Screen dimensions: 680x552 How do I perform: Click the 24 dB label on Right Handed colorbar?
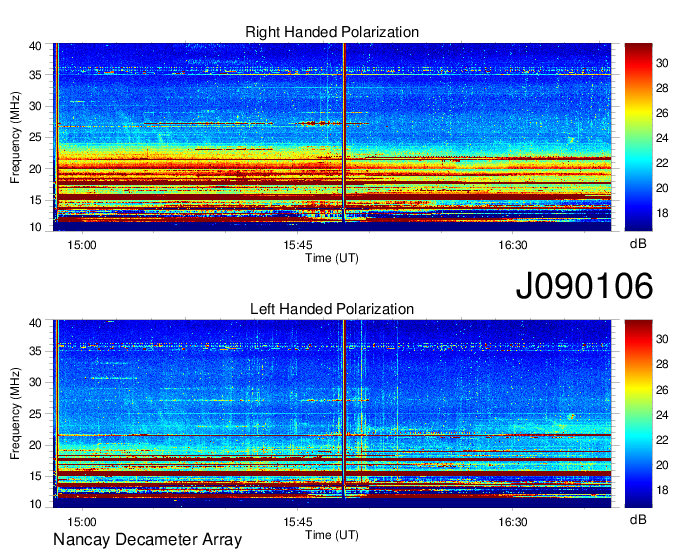pos(662,138)
